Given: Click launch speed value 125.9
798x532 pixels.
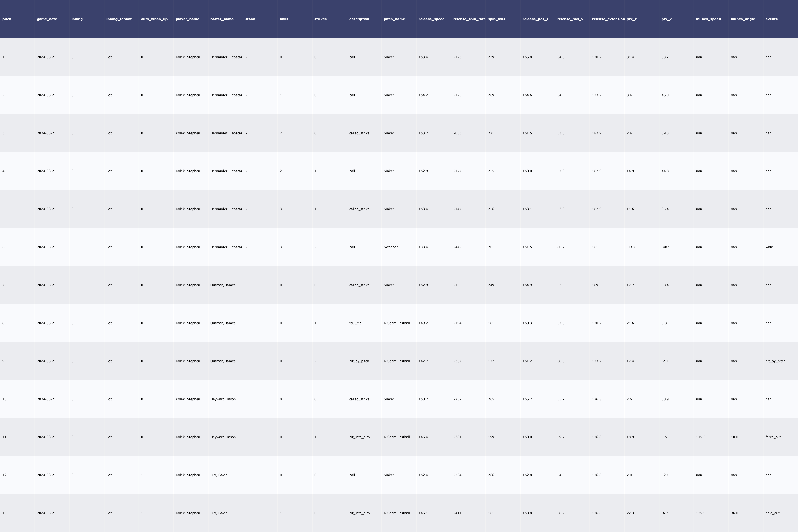Looking at the screenshot, I should point(700,513).
